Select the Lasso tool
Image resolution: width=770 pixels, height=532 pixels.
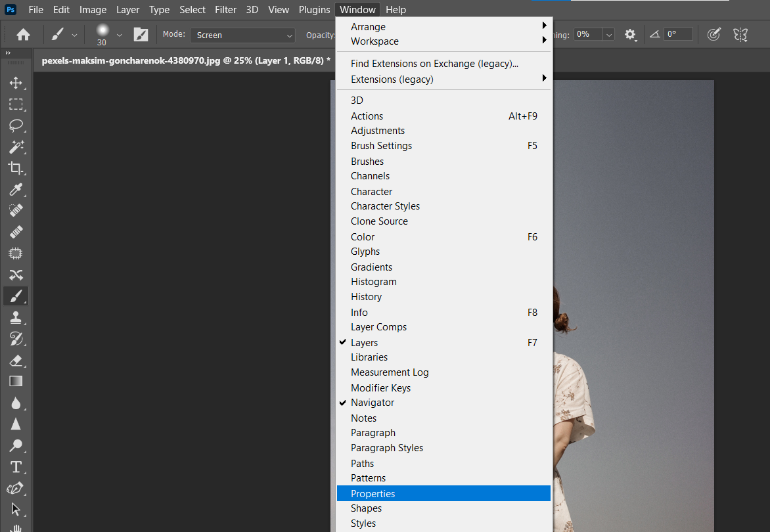16,125
